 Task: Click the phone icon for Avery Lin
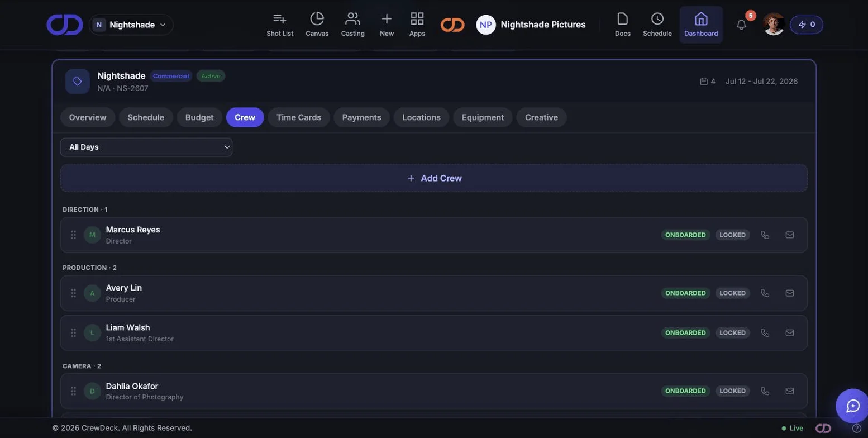click(765, 293)
